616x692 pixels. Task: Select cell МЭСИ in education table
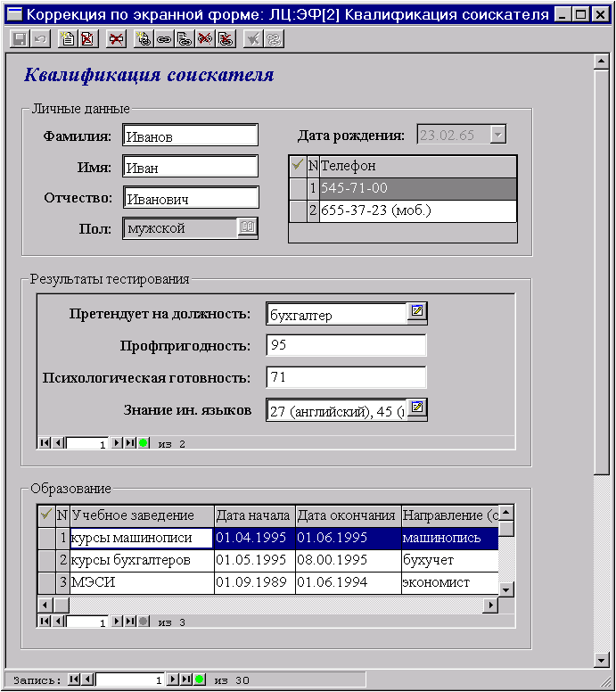pos(142,582)
